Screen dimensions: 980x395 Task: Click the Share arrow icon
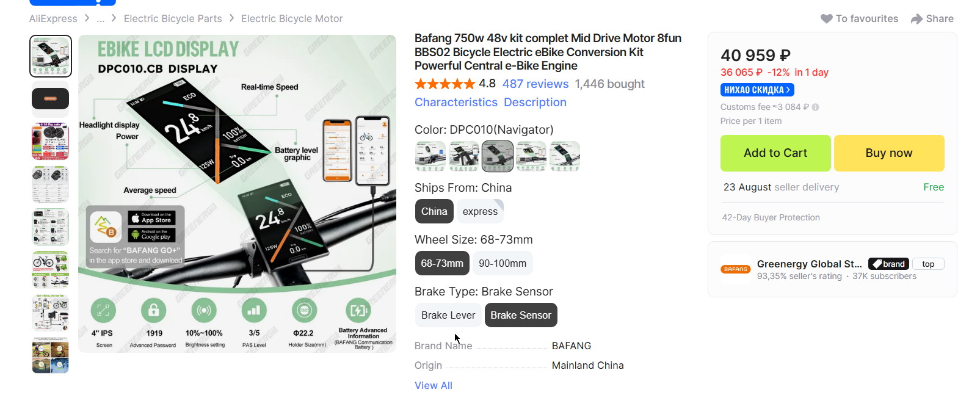[x=916, y=19]
